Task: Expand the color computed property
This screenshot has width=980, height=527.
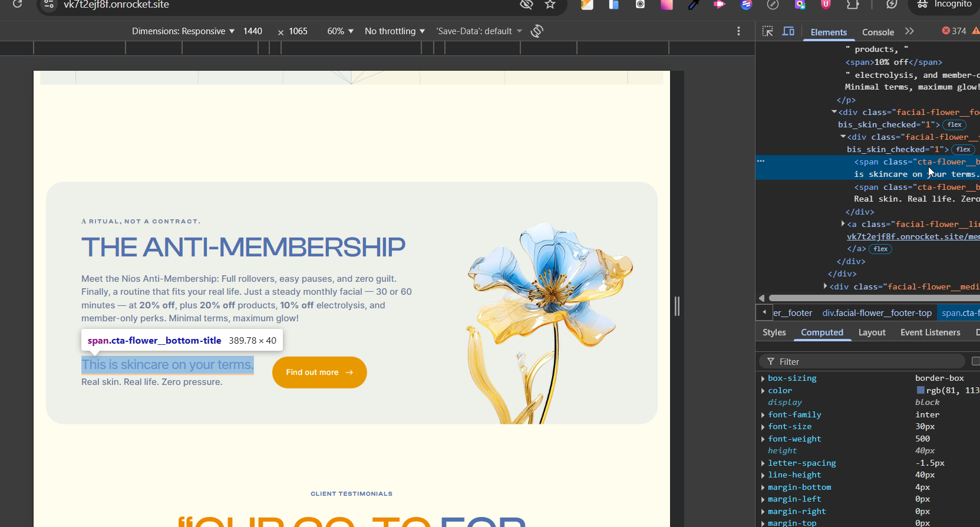Action: coord(763,391)
